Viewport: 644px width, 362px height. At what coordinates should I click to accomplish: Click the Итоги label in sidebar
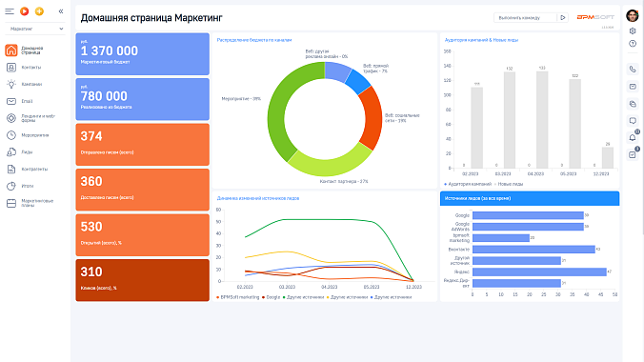(27, 186)
